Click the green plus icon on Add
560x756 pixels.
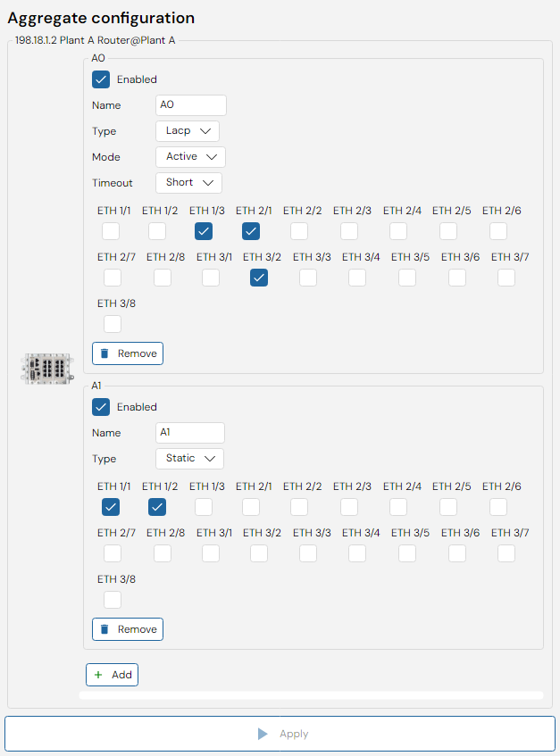click(x=98, y=675)
